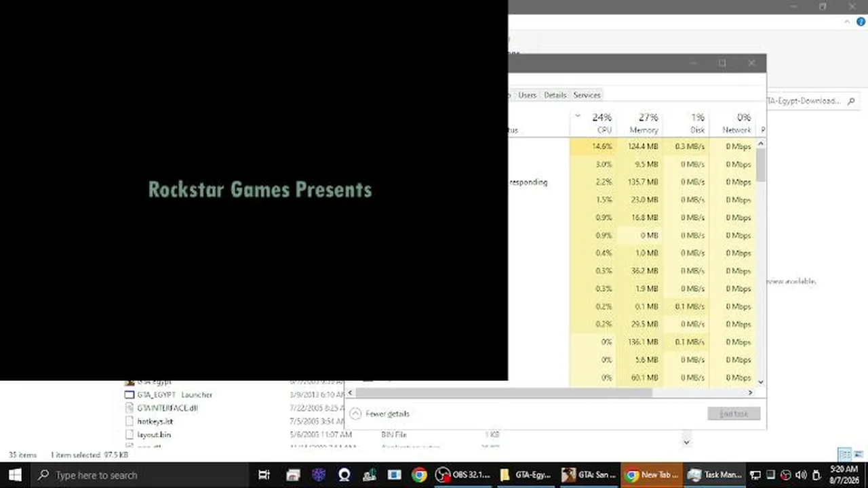Click the End task button

pyautogui.click(x=733, y=413)
